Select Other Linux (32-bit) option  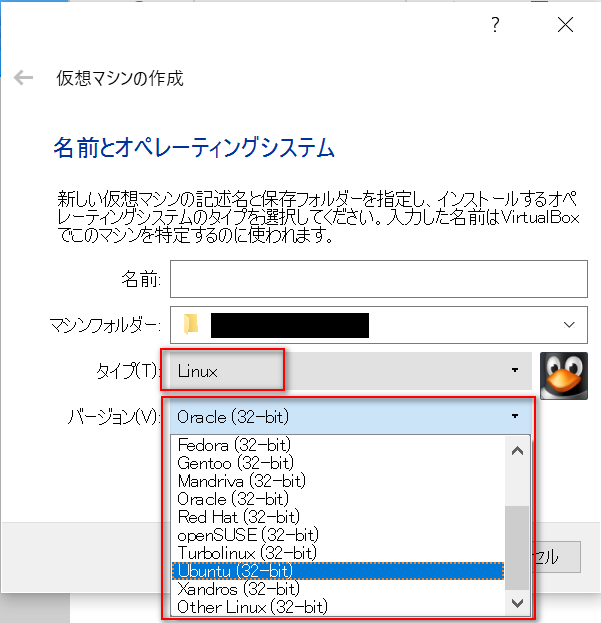pyautogui.click(x=251, y=606)
